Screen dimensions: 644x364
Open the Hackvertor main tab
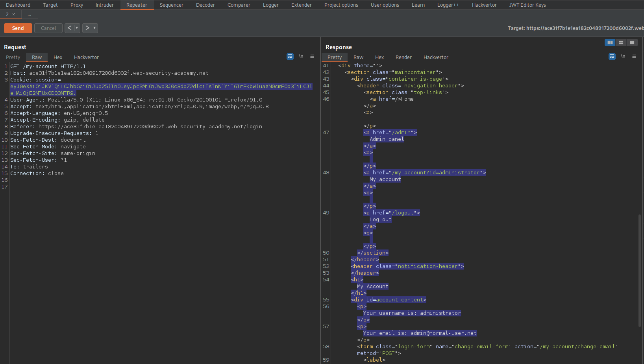484,5
